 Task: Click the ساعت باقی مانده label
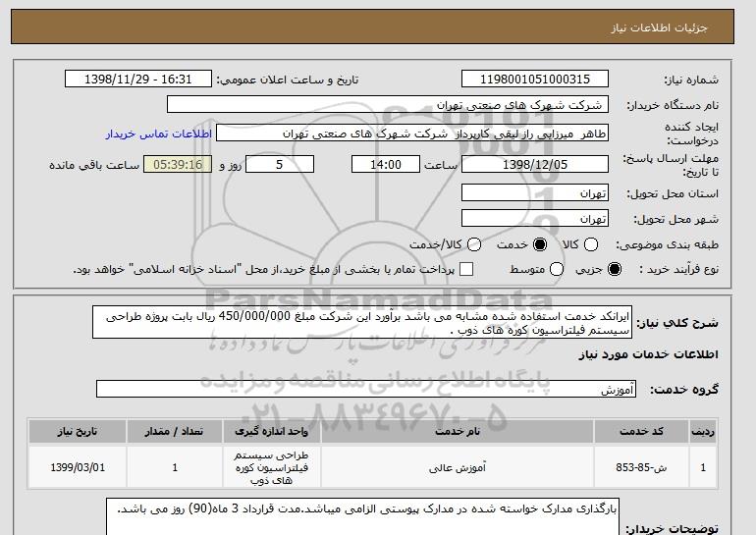click(x=94, y=165)
